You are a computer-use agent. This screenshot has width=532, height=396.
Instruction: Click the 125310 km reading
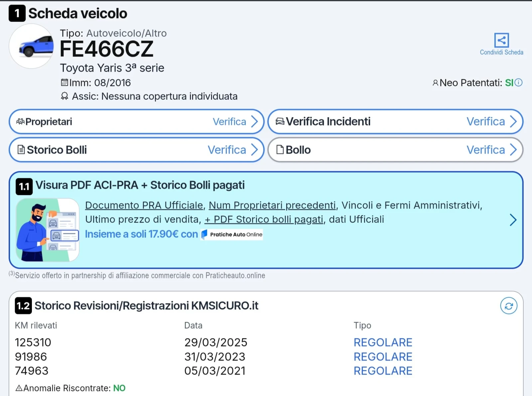(x=33, y=342)
